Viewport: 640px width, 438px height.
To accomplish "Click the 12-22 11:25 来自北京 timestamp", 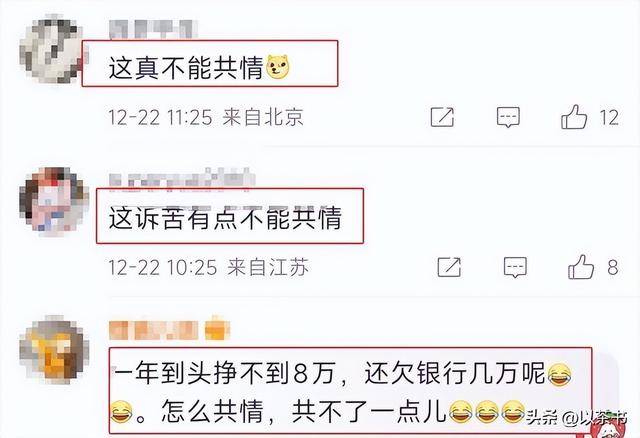I will point(206,118).
